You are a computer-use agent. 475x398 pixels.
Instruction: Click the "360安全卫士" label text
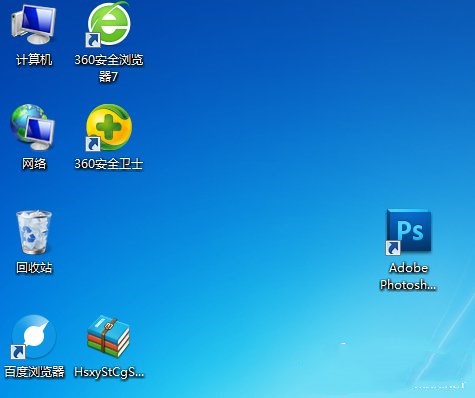point(109,164)
